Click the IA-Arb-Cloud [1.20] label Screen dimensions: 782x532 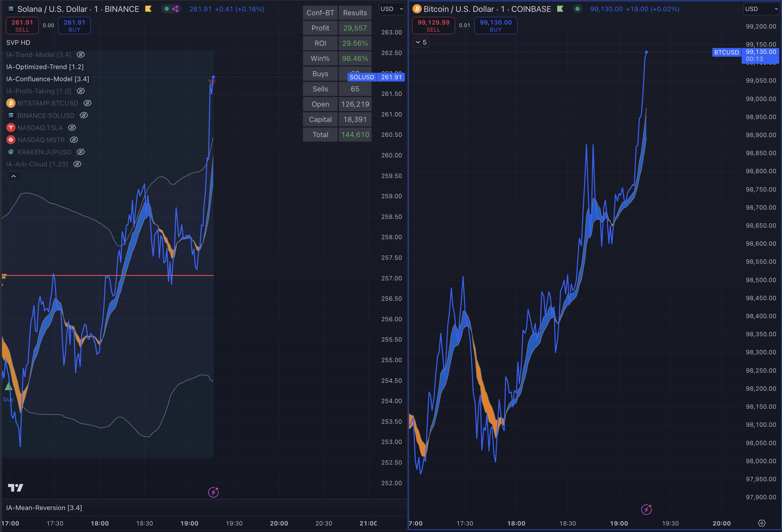pos(37,164)
